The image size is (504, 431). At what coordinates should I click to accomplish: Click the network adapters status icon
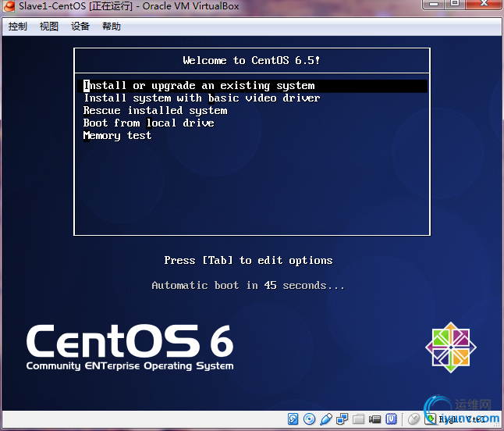point(342,419)
